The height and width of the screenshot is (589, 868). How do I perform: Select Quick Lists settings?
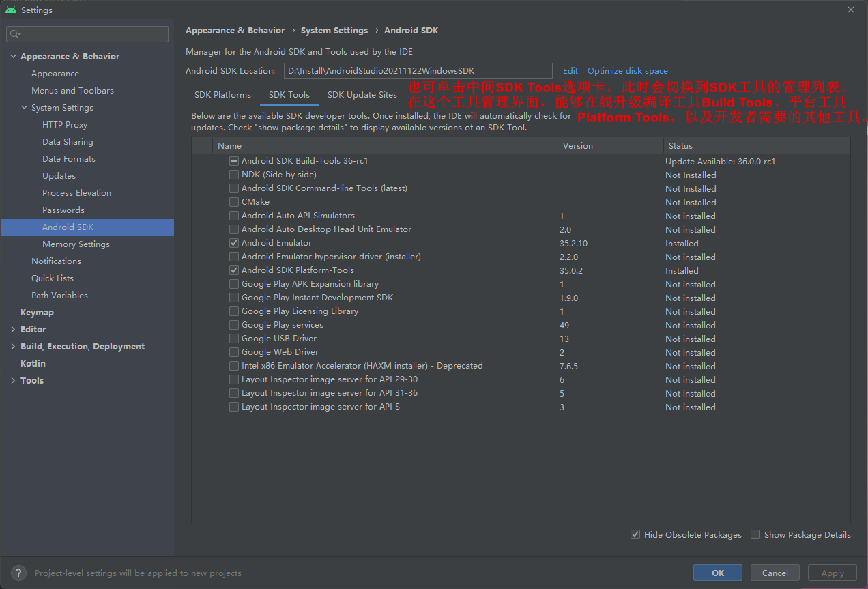click(53, 278)
